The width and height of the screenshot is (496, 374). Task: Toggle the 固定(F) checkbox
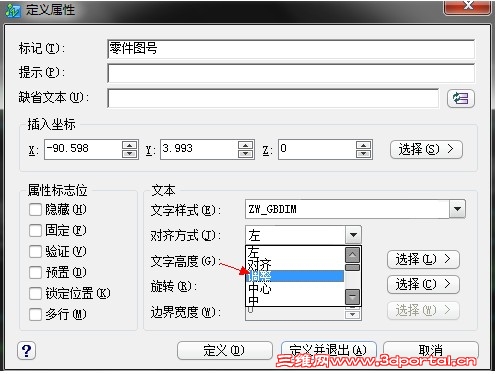click(x=35, y=231)
